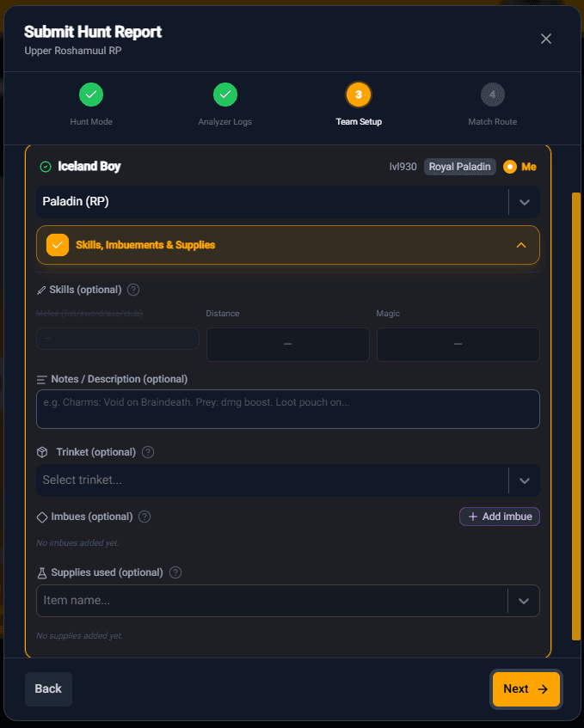584x728 pixels.
Task: Toggle the Skills, Imbuements & Supplies checkbox
Action: [58, 245]
